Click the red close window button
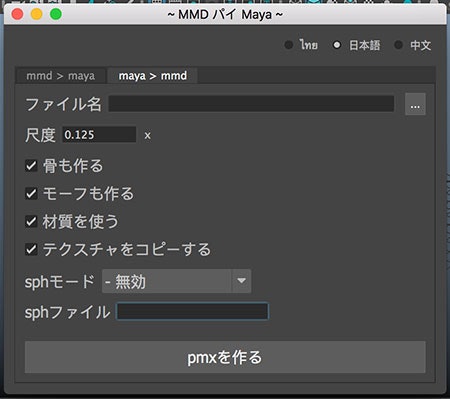This screenshot has height=399, width=450. point(17,14)
